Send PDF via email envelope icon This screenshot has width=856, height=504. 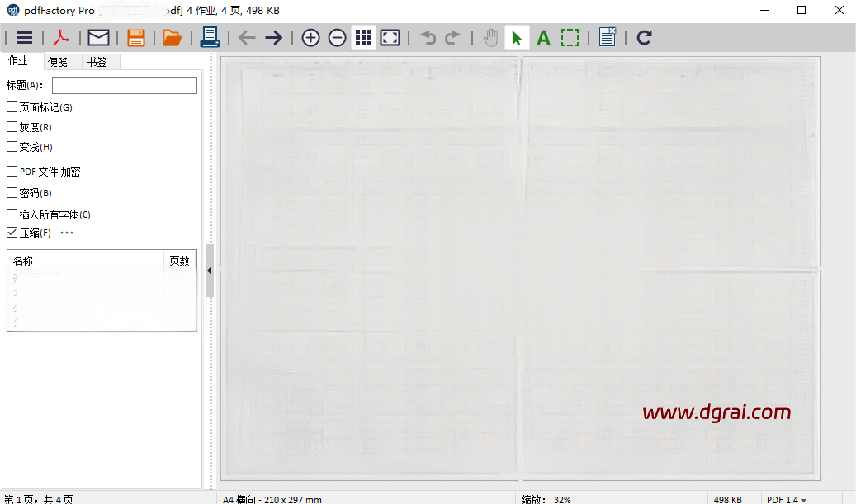point(99,38)
